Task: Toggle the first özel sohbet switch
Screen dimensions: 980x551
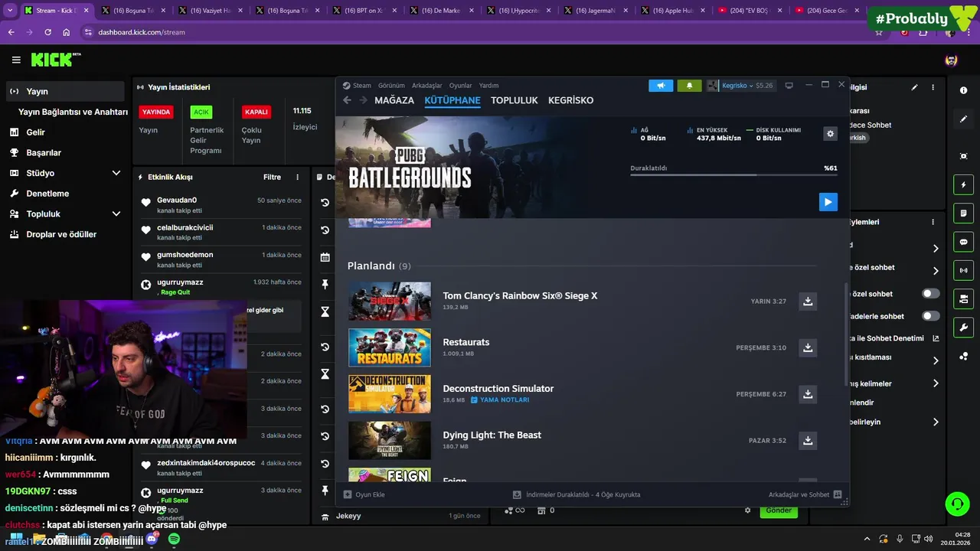Action: [x=930, y=294]
